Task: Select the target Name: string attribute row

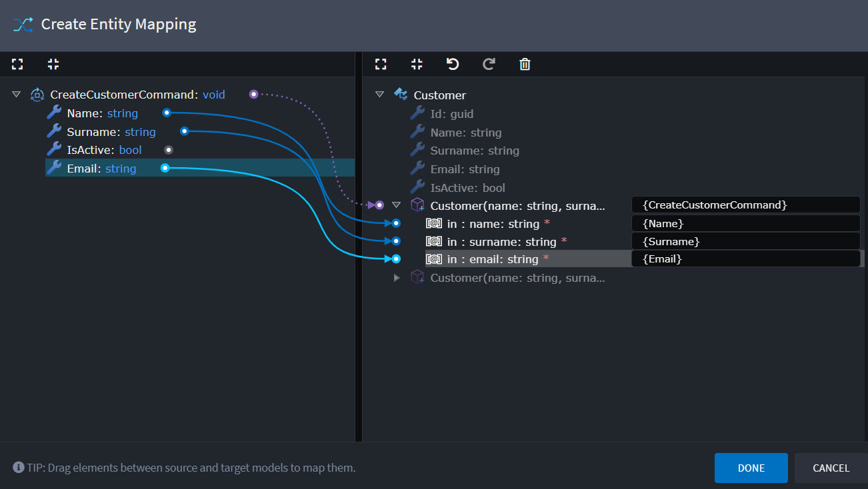Action: (466, 133)
